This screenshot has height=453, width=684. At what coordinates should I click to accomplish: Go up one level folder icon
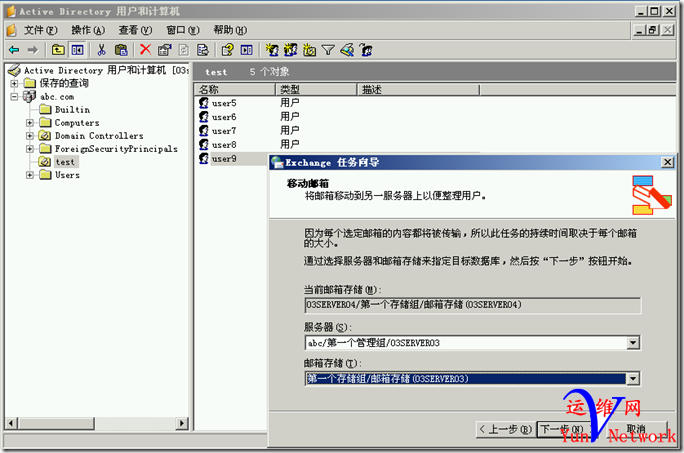(x=58, y=50)
